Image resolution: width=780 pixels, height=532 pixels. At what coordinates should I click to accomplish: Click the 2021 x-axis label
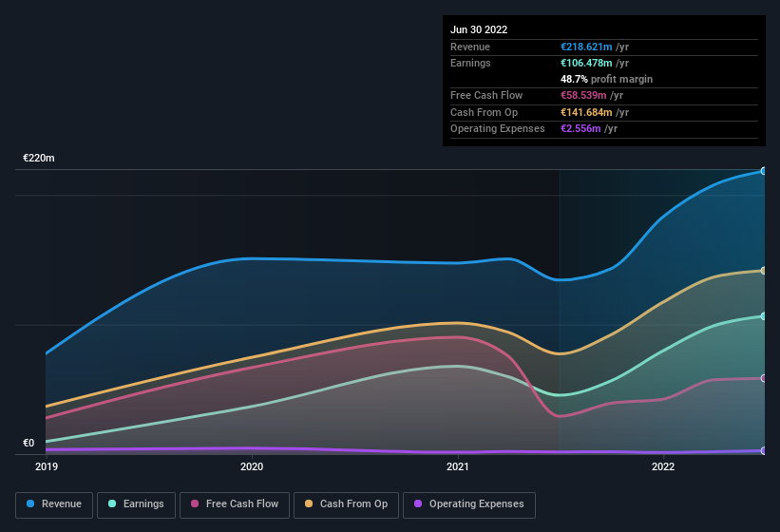458,466
